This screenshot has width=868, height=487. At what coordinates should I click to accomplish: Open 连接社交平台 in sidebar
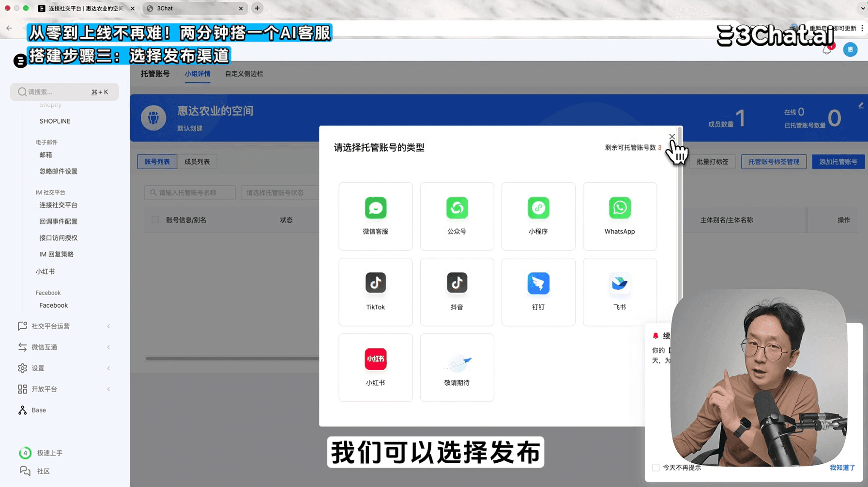(x=58, y=205)
